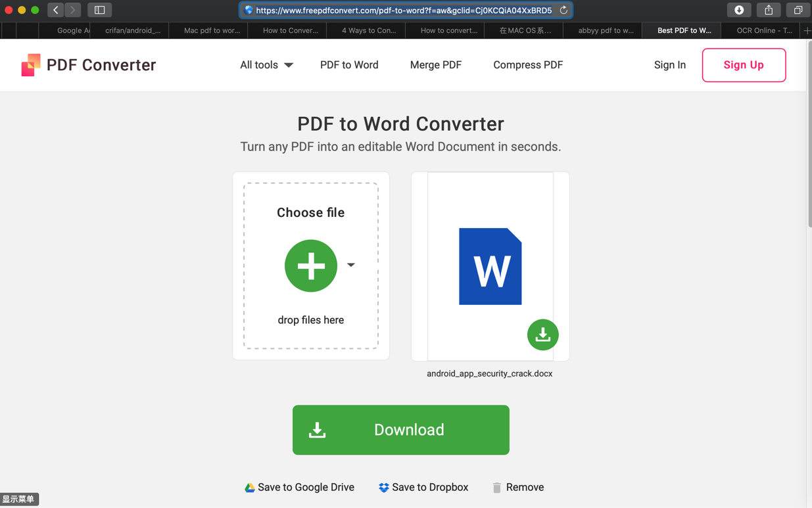The image size is (812, 508).
Task: Show Safari downloads list
Action: [x=739, y=10]
